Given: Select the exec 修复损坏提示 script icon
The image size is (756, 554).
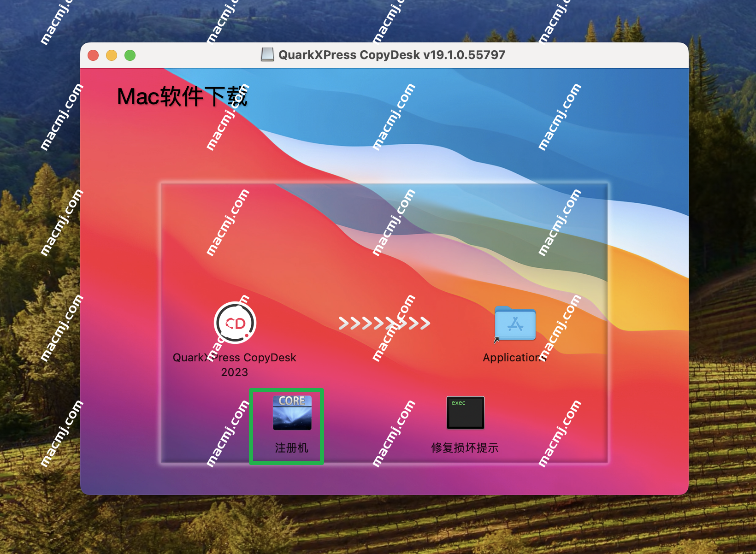Looking at the screenshot, I should pos(466,413).
